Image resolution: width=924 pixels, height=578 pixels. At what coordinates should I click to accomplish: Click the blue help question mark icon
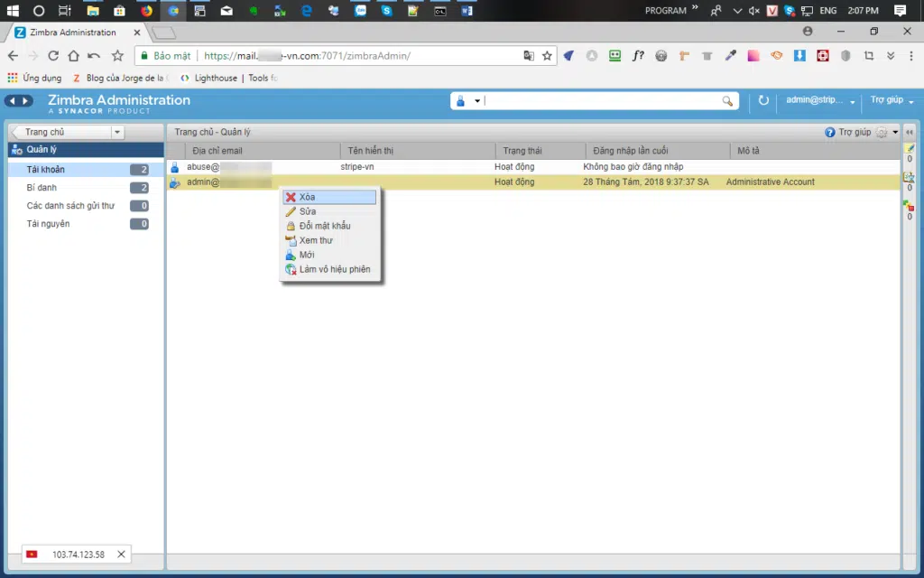tap(830, 132)
